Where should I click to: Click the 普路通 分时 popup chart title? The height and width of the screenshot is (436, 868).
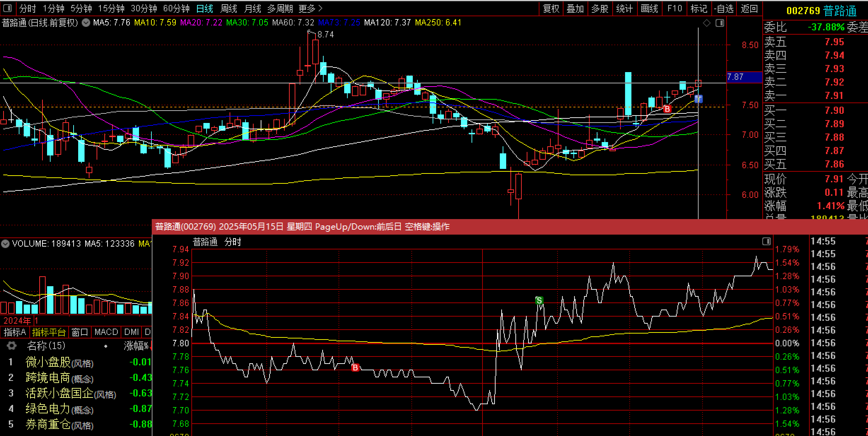click(217, 242)
